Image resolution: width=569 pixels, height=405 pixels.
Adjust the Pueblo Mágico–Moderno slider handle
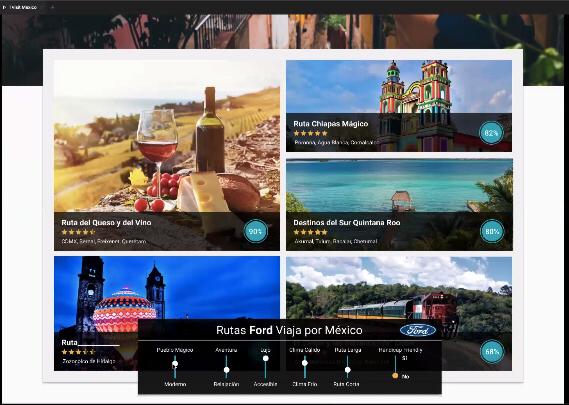click(175, 364)
